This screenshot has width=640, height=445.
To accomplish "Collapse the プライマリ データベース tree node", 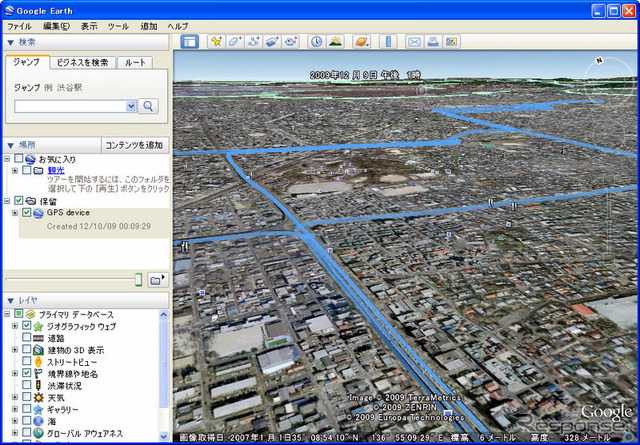I will point(7,314).
